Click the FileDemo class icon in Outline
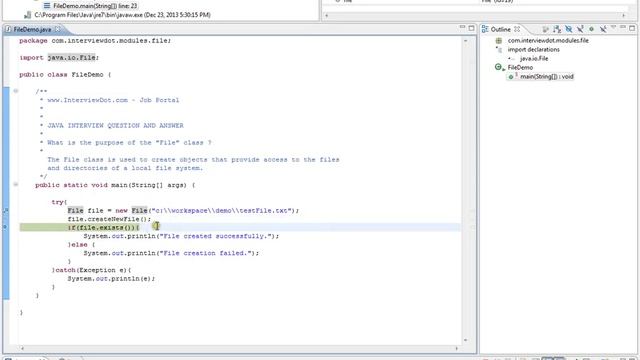This screenshot has height=360, width=640. [499, 67]
